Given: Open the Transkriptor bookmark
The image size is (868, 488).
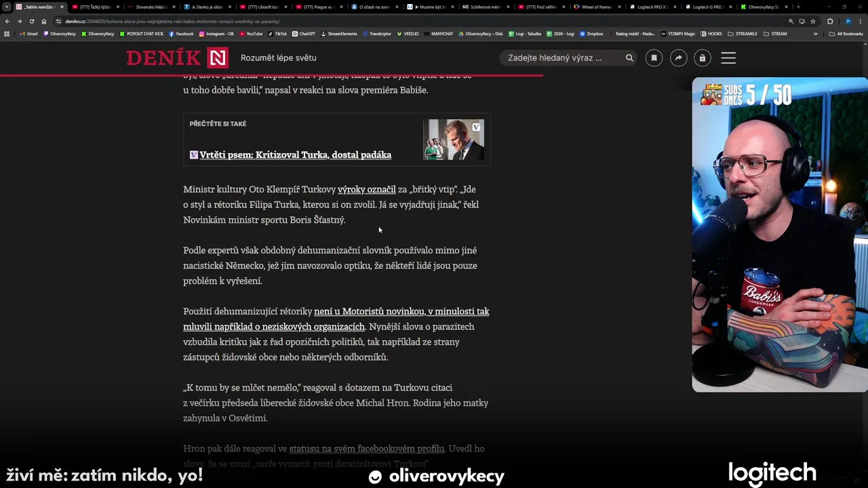Looking at the screenshot, I should pyautogui.click(x=377, y=33).
